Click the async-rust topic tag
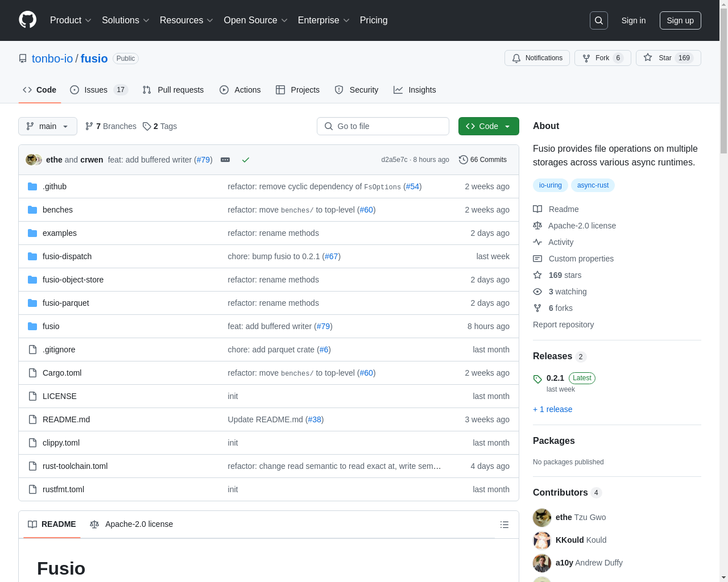728x582 pixels. tap(593, 185)
